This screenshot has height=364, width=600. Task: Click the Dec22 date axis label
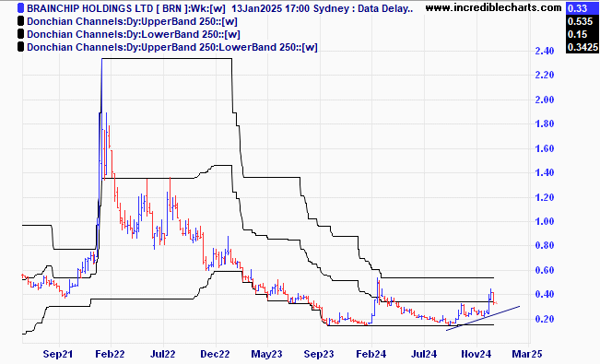point(215,354)
